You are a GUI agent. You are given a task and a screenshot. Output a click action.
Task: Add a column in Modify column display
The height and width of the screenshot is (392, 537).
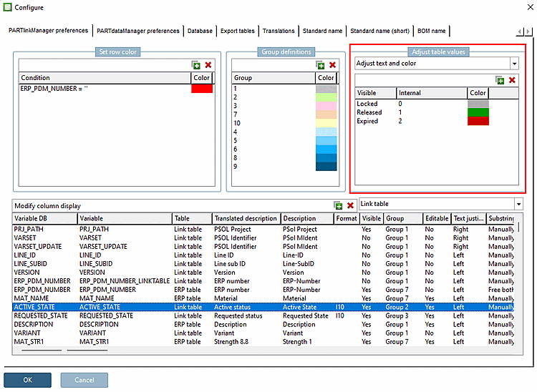[338, 205]
